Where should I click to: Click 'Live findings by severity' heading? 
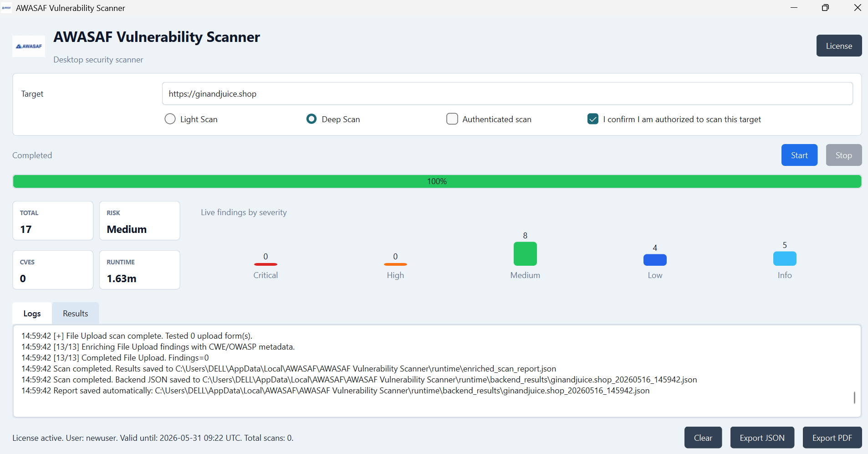point(244,212)
